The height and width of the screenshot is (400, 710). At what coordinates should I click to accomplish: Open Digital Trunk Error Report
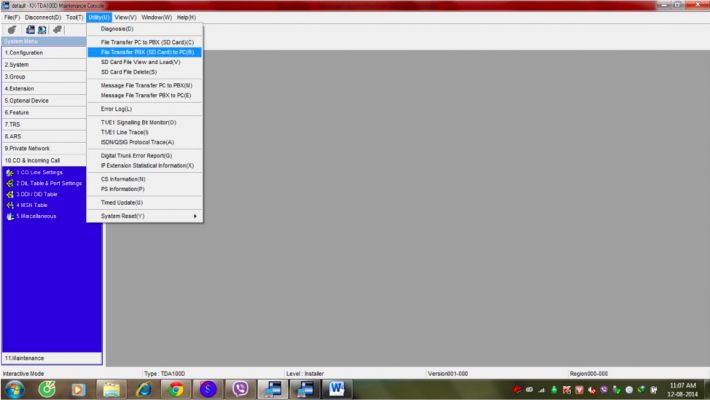tap(145, 155)
